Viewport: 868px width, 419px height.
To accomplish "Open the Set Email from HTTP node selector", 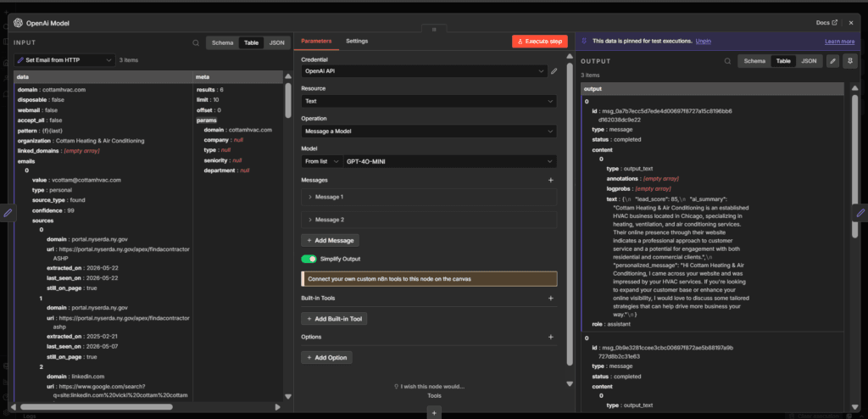I will tap(64, 60).
